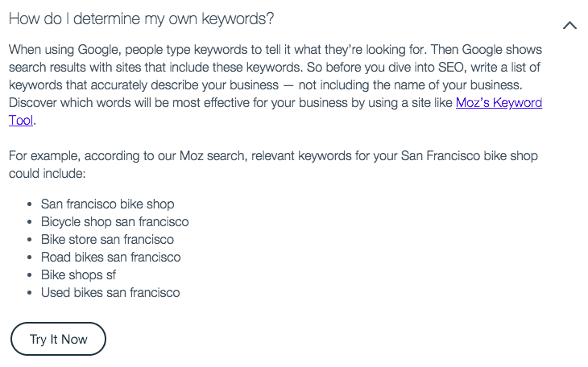Select the "San francisco bike shop" list item
The height and width of the screenshot is (367, 588).
(x=108, y=204)
